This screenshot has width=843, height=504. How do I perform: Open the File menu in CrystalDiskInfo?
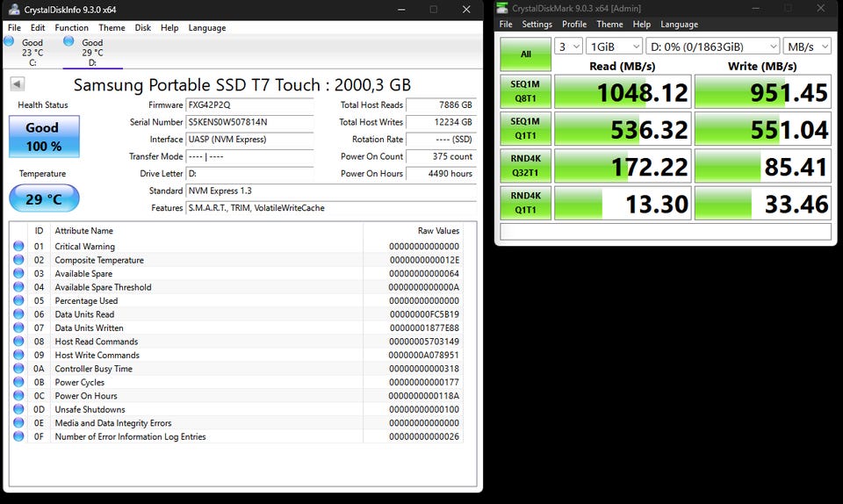point(15,28)
